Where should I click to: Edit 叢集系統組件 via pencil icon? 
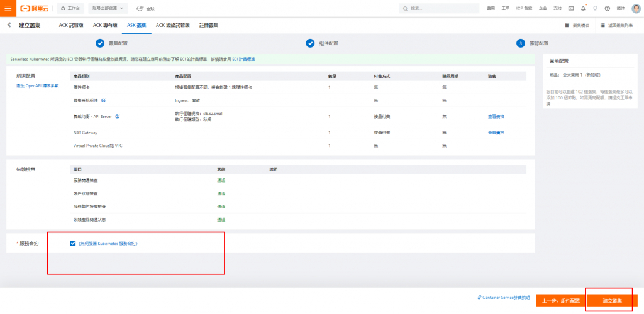pos(104,100)
